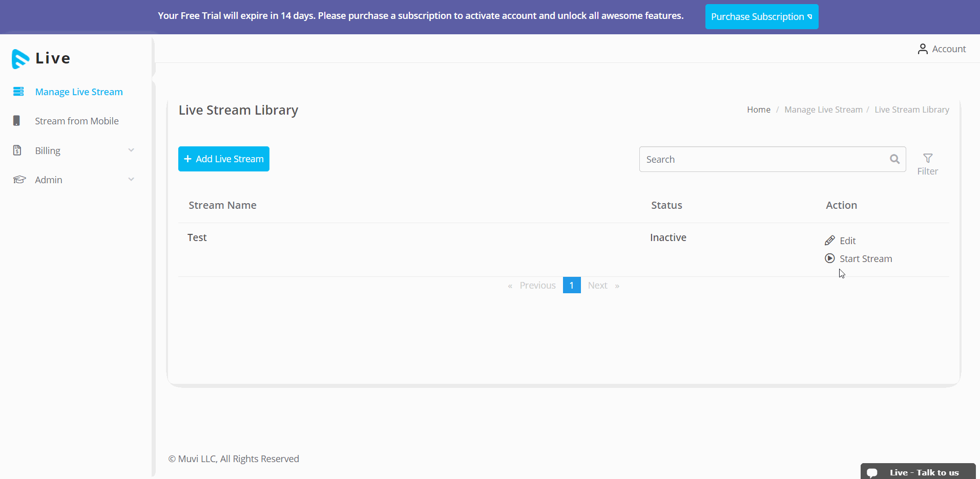Click the Test stream name cell
The image size is (980, 479).
197,237
